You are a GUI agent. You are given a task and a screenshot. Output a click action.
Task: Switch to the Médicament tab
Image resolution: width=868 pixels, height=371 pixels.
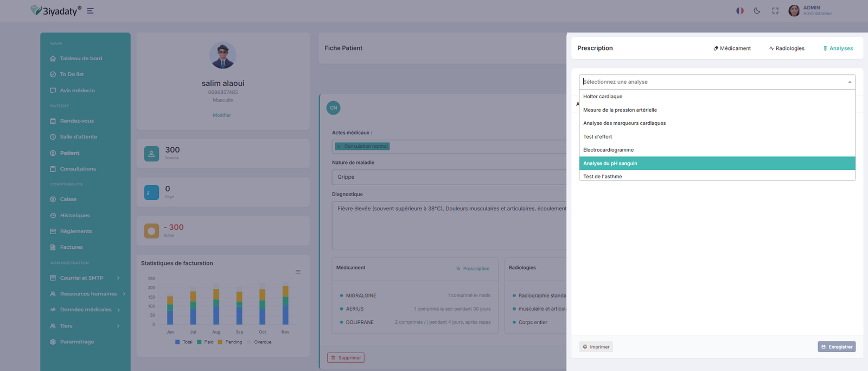(732, 48)
